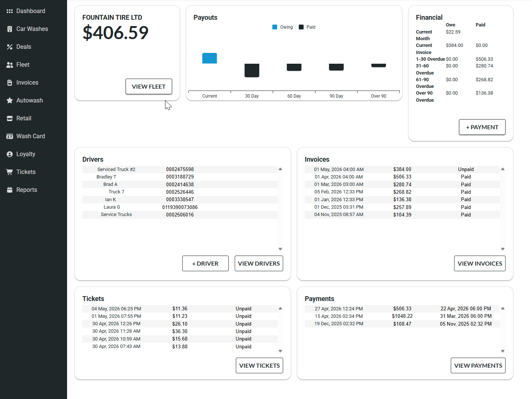The image size is (532, 399).
Task: Click the Deals percent icon
Action: pos(10,47)
